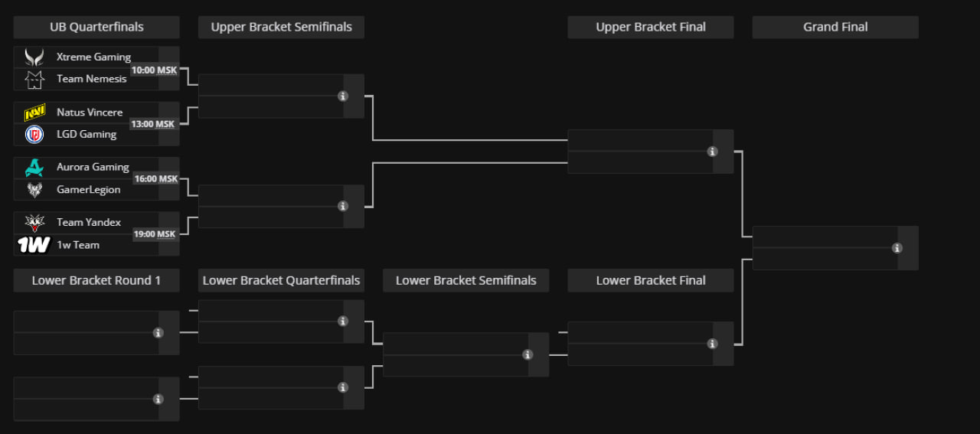Open info for second Lower Bracket Round 1 match
Image resolution: width=980 pixels, height=434 pixels.
158,399
